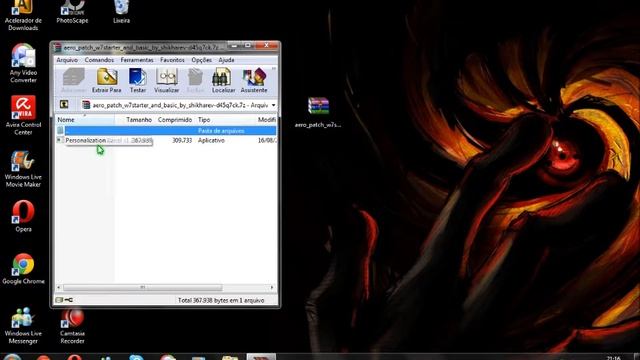Expand toolbar overflow chevron at right

coord(273,68)
